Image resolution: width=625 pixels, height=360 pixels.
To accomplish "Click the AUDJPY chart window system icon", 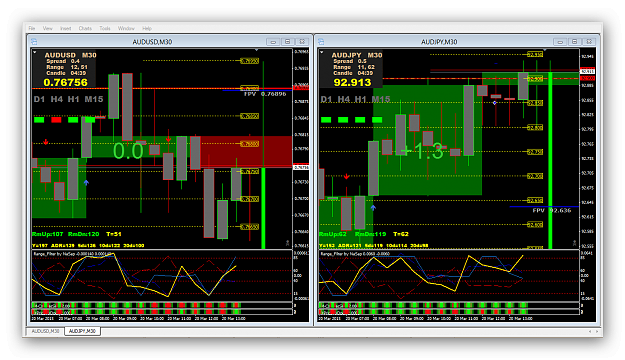I will pos(321,41).
